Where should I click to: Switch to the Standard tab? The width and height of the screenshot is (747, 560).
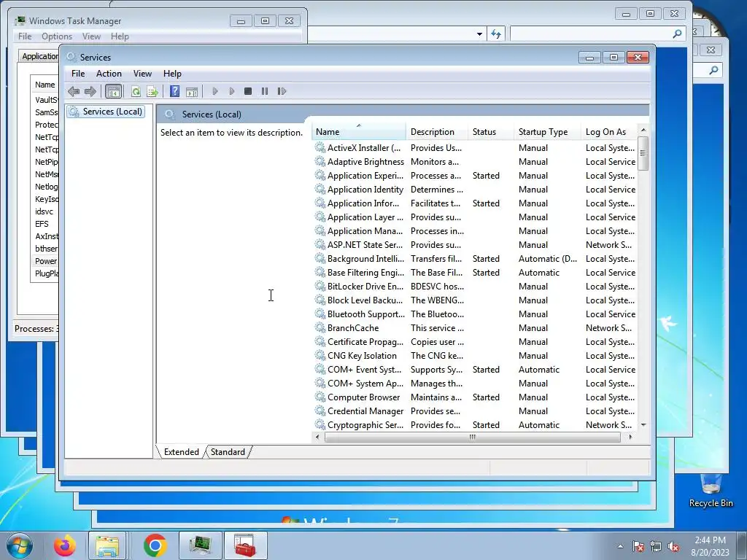point(228,452)
